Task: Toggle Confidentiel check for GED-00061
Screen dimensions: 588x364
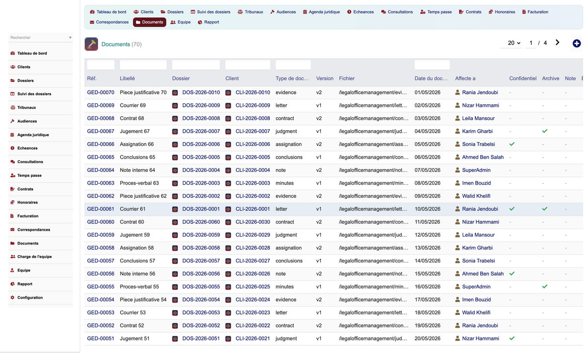Action: click(512, 209)
